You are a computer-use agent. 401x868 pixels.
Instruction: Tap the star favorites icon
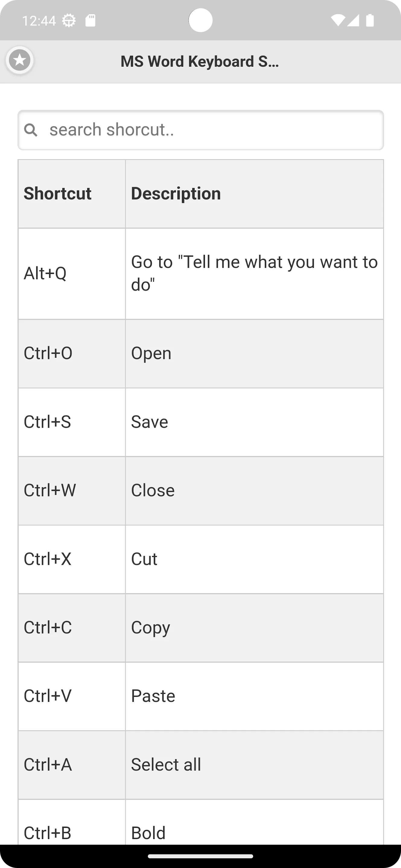coord(20,61)
